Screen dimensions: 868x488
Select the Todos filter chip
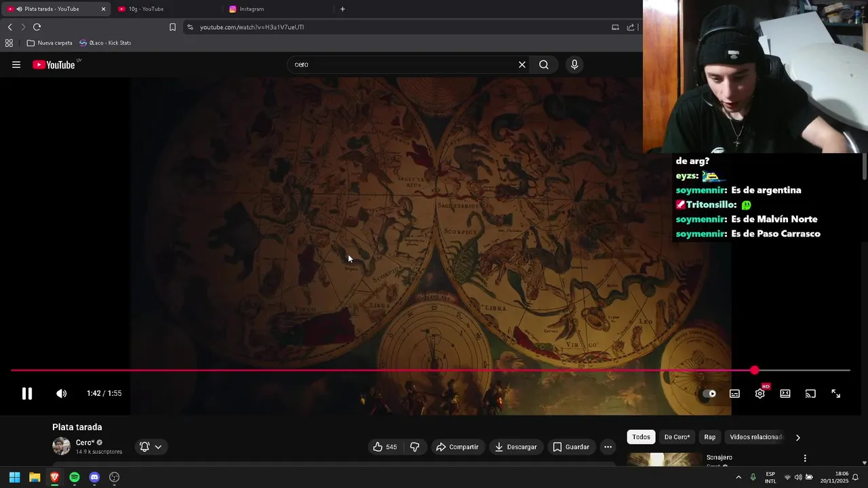[x=641, y=437]
